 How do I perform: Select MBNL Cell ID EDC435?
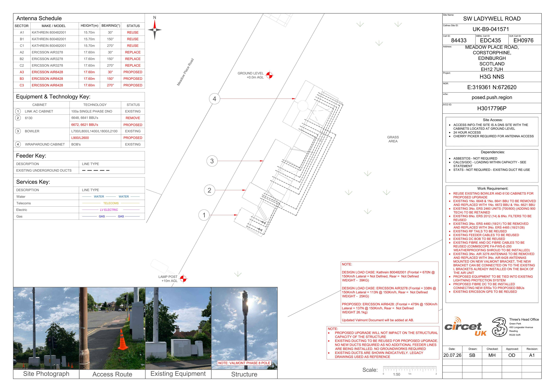[x=491, y=41]
